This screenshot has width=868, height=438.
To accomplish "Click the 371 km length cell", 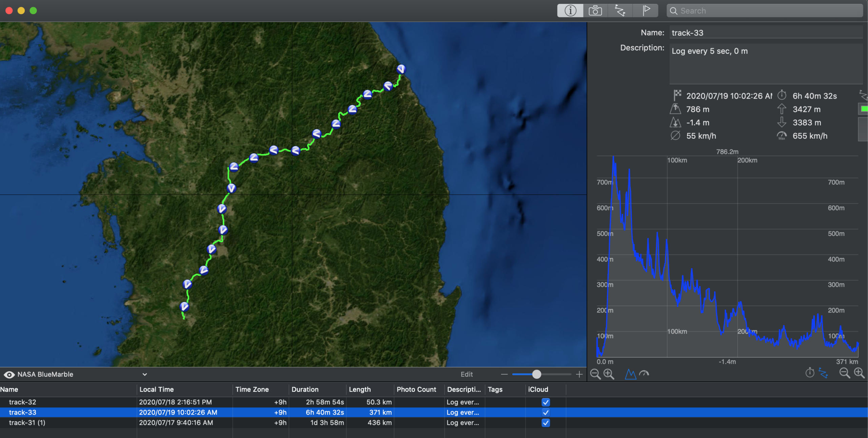I will [x=380, y=412].
